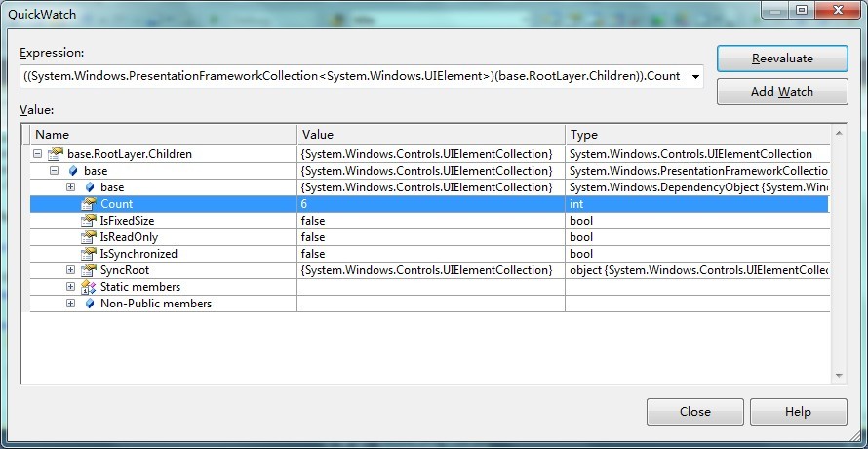The height and width of the screenshot is (449, 868).
Task: Click the false value of IsSynchronized
Action: pos(431,254)
